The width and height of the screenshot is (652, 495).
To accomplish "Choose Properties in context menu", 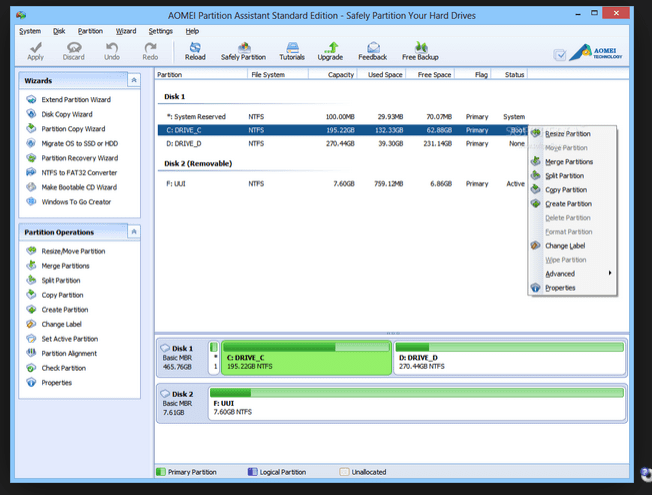I will 573,287.
